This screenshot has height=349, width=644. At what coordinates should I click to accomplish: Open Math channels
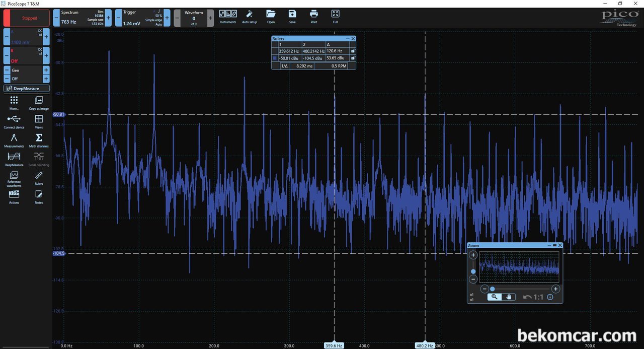(x=39, y=141)
